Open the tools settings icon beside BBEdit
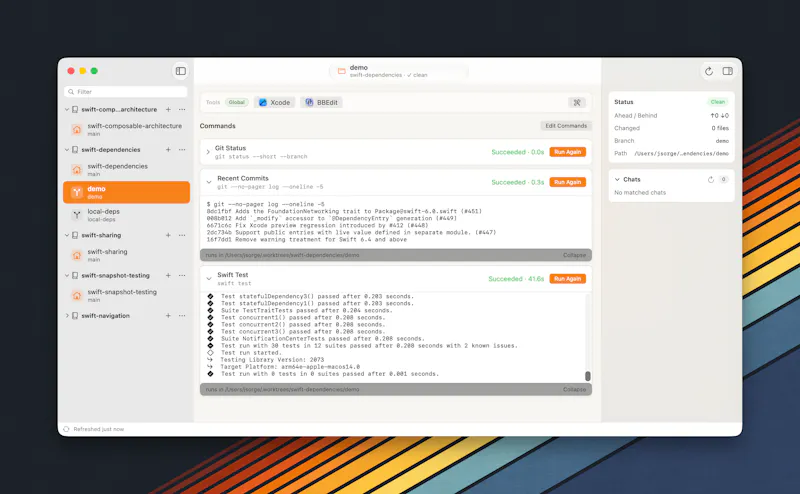 (577, 103)
